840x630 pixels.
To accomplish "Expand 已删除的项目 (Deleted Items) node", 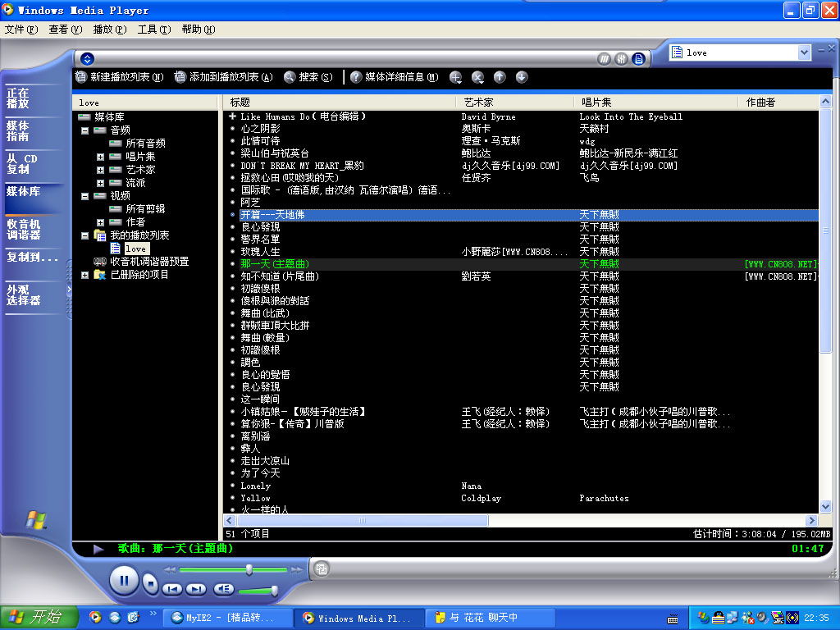I will coord(84,275).
